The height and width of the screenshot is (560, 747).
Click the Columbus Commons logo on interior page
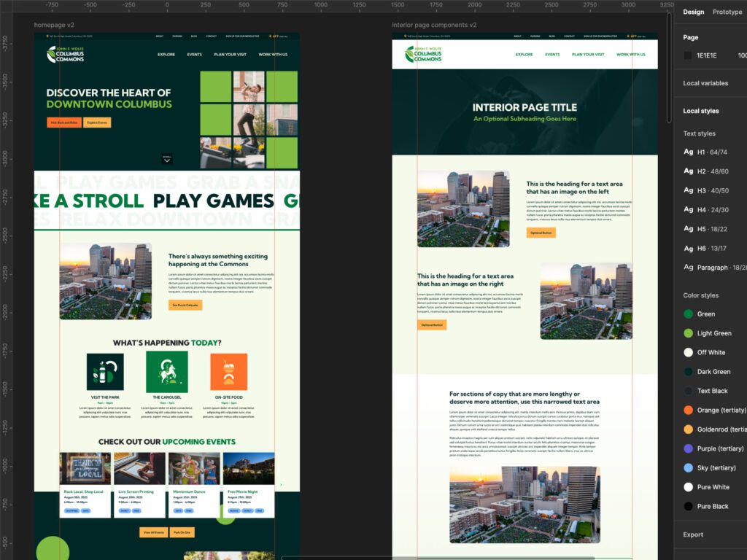coord(423,54)
